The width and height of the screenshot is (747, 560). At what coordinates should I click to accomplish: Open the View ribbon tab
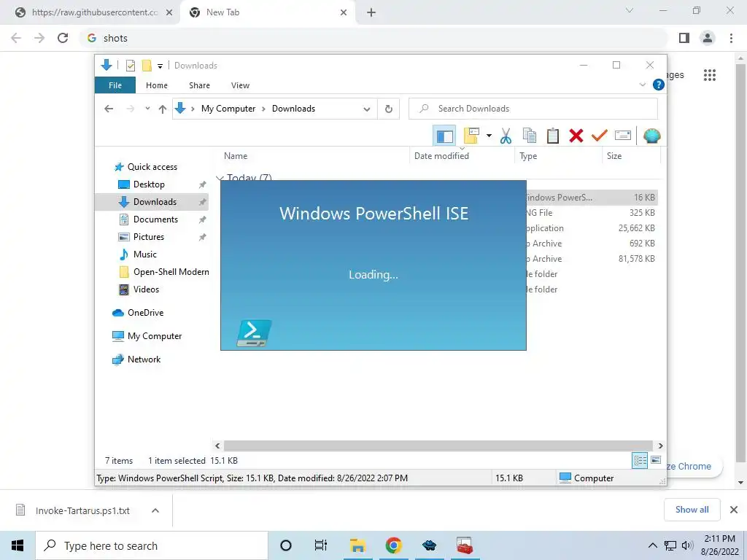click(240, 85)
